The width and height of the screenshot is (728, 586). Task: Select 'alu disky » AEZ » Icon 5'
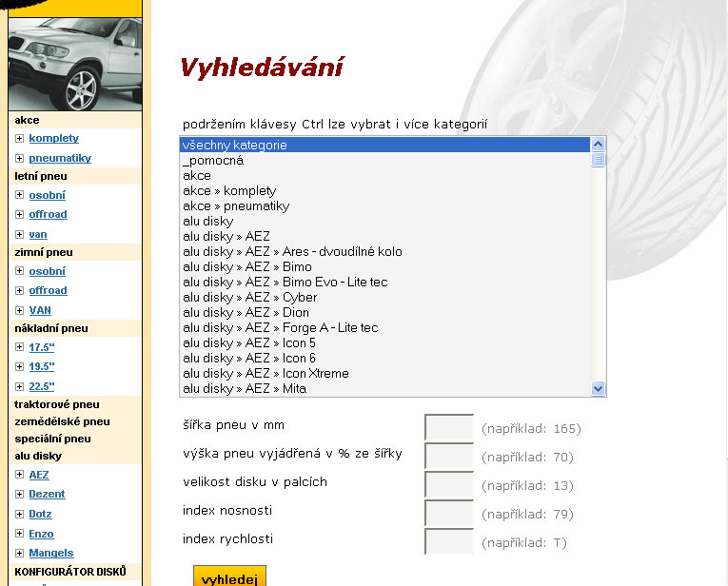(384, 342)
